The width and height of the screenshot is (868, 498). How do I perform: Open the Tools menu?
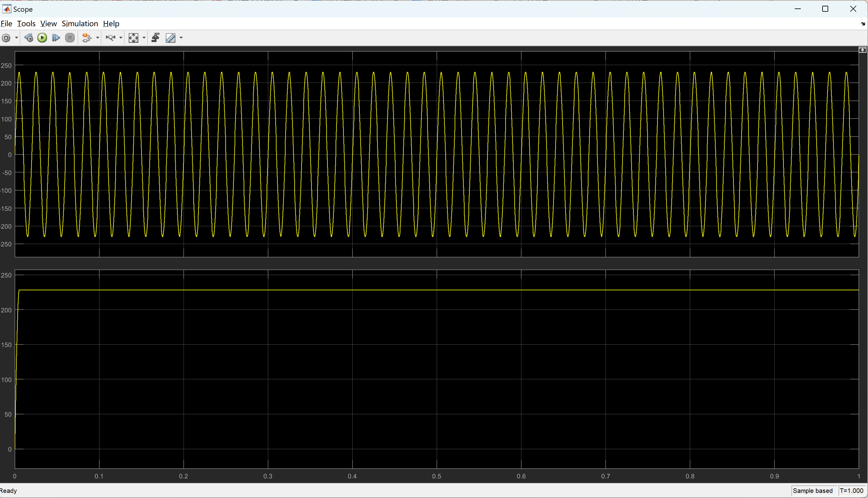26,23
